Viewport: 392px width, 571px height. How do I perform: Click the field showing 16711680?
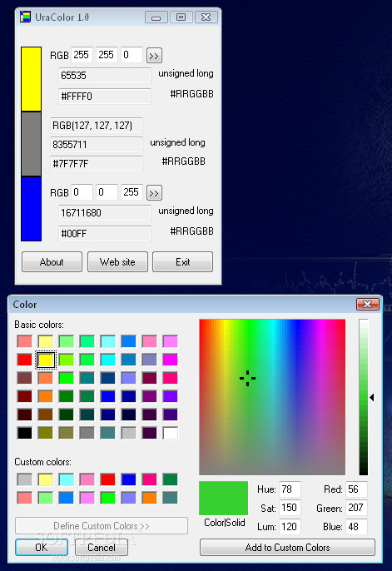point(105,213)
